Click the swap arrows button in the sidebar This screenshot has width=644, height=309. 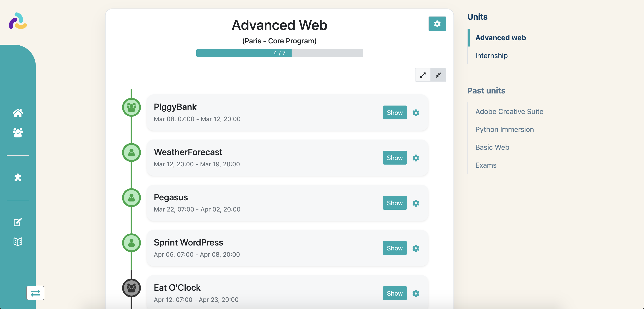pos(35,293)
